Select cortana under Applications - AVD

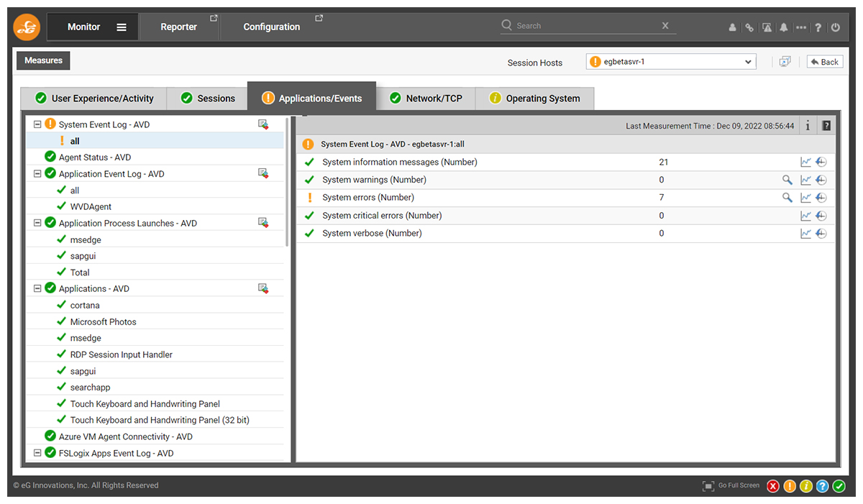[x=85, y=306]
